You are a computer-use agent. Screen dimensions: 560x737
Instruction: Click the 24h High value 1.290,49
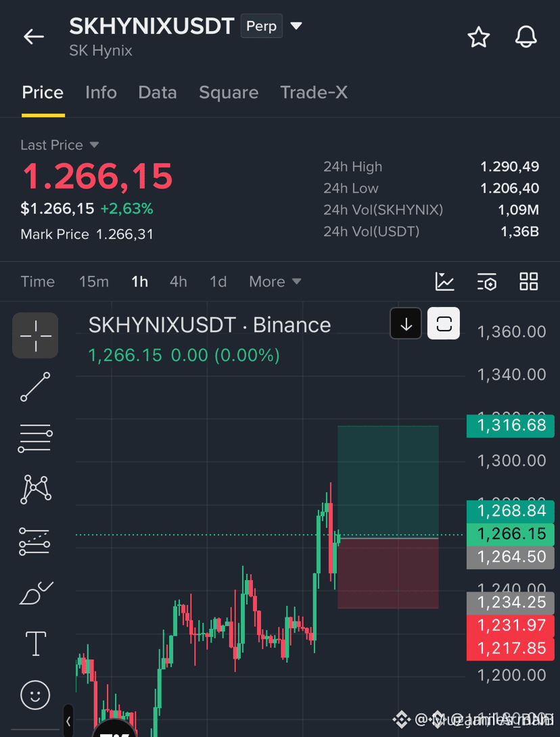point(510,166)
